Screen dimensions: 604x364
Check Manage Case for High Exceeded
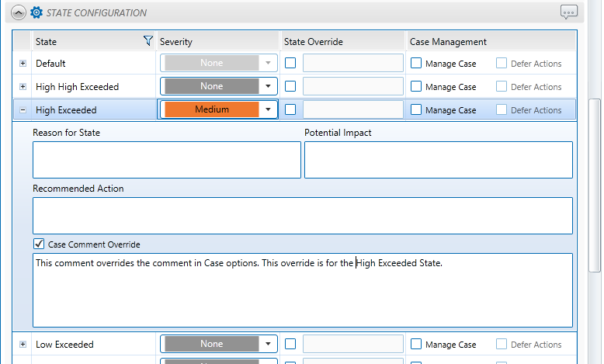416,109
